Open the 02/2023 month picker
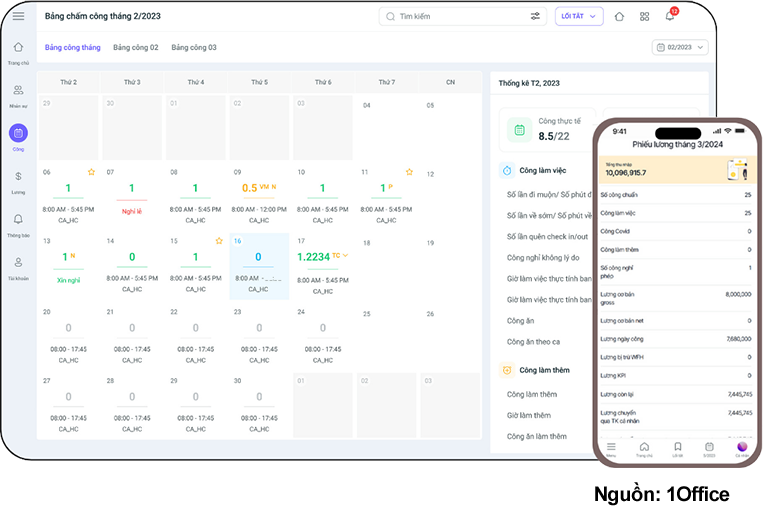 point(679,47)
